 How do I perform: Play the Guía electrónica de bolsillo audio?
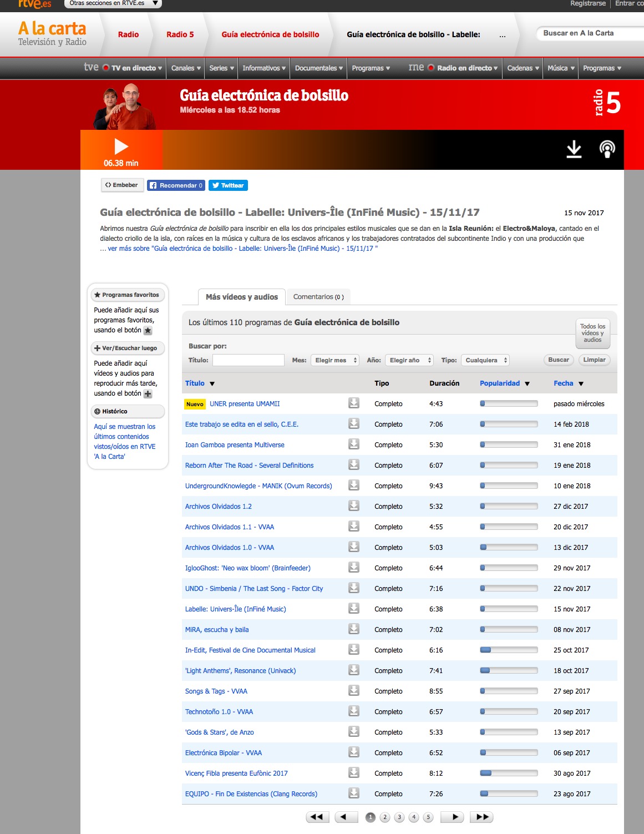click(121, 147)
